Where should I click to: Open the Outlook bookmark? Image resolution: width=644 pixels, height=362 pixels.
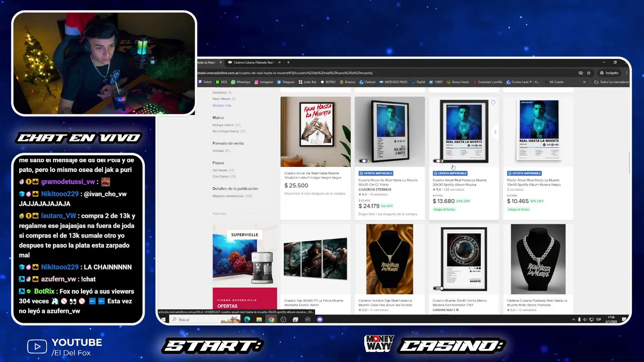point(367,82)
